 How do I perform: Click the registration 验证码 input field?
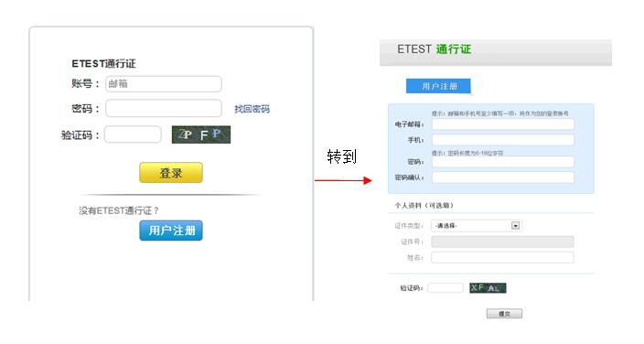pos(445,288)
